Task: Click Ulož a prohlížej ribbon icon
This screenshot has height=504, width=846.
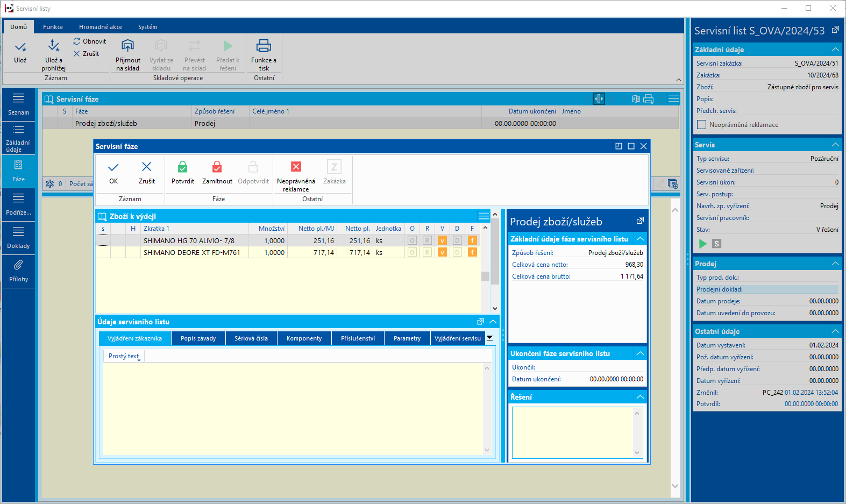Action: point(53,46)
